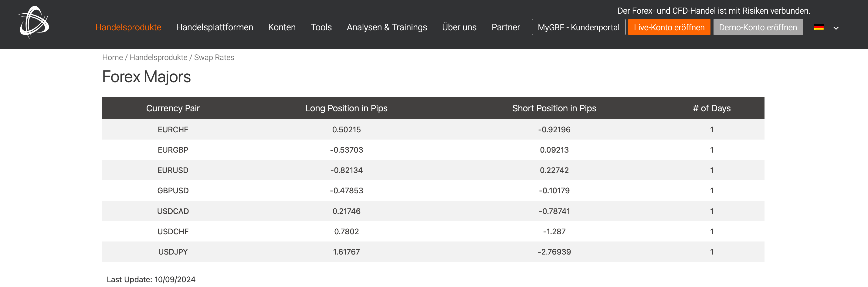The width and height of the screenshot is (868, 287).
Task: Go to Home breadcrumb link
Action: (112, 58)
